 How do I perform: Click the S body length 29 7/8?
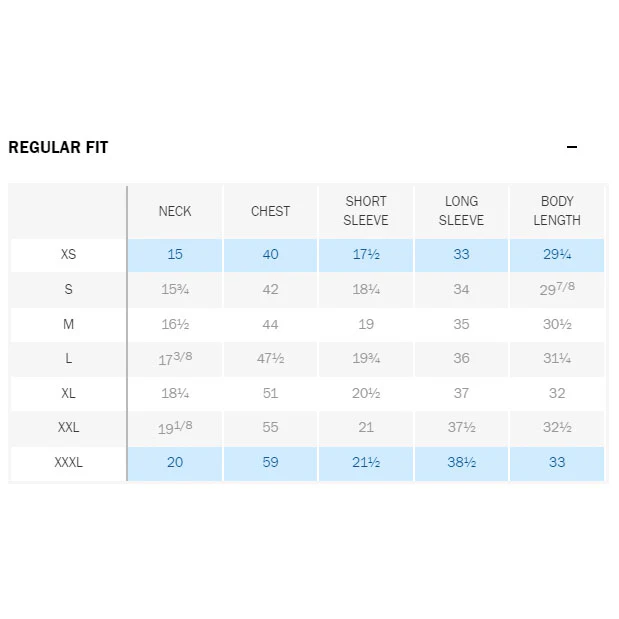(557, 289)
